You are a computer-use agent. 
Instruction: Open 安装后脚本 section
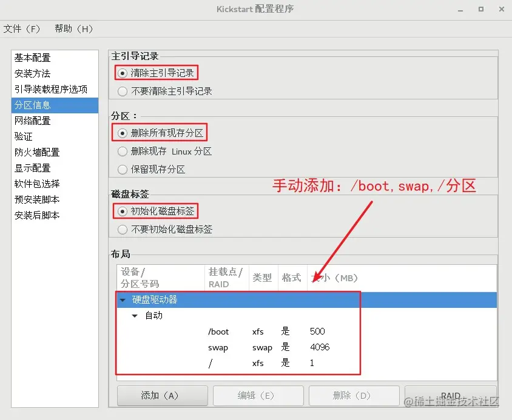(x=55, y=215)
